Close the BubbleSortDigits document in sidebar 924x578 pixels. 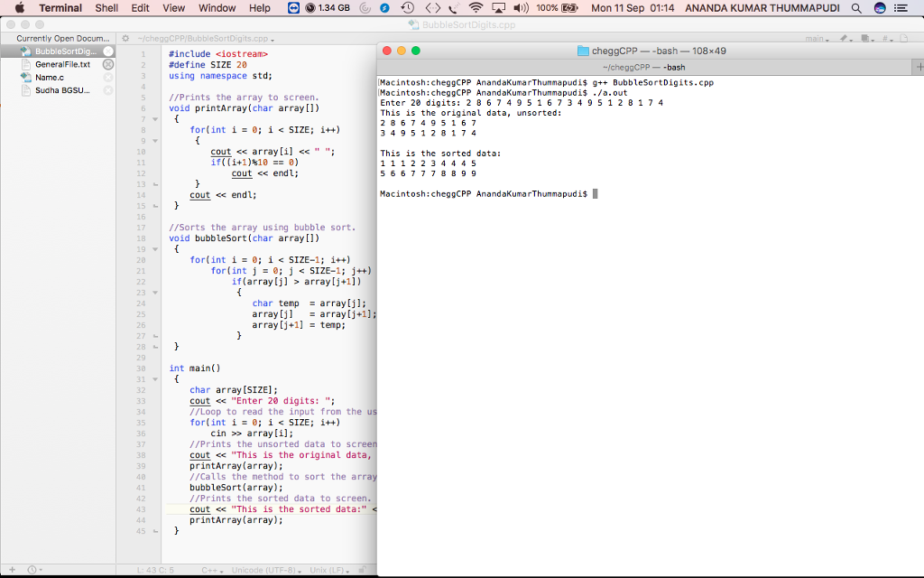pyautogui.click(x=108, y=51)
